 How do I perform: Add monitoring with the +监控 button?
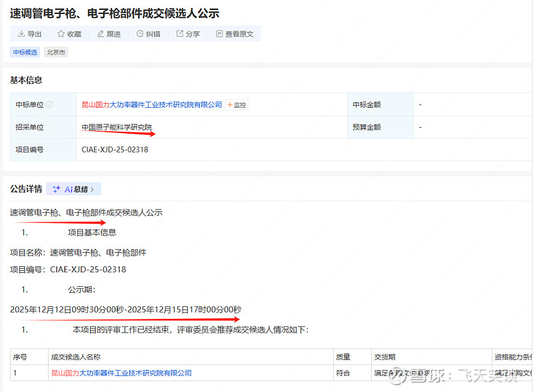point(237,105)
